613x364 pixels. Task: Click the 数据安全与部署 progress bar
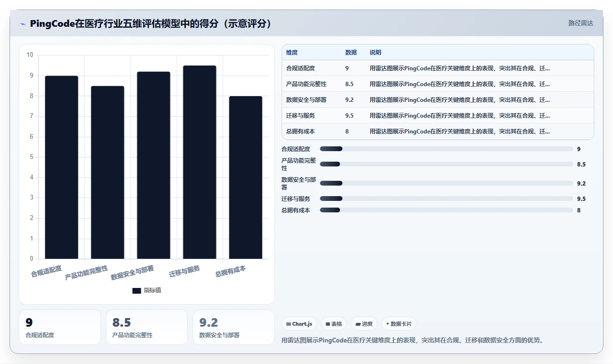(446, 183)
